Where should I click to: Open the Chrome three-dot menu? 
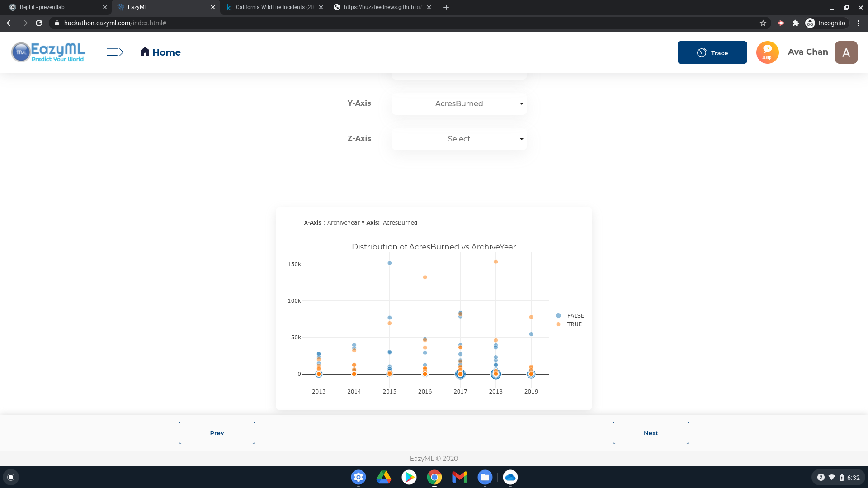point(858,23)
